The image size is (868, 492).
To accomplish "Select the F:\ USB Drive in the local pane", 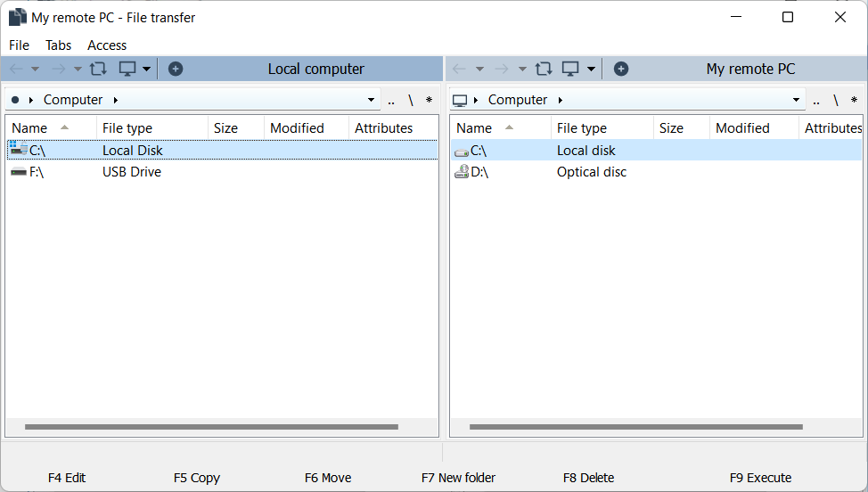I will [36, 172].
